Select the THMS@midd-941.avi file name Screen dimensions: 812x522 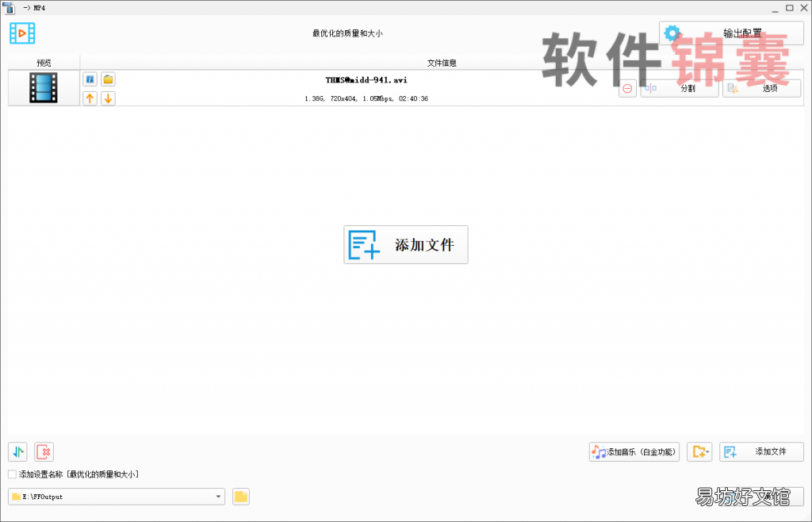click(x=366, y=80)
